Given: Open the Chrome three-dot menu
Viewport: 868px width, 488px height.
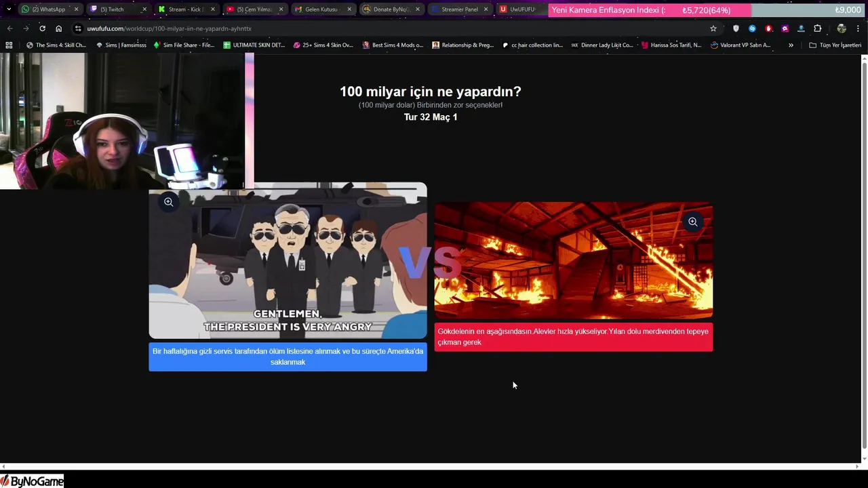Looking at the screenshot, I should pyautogui.click(x=858, y=28).
